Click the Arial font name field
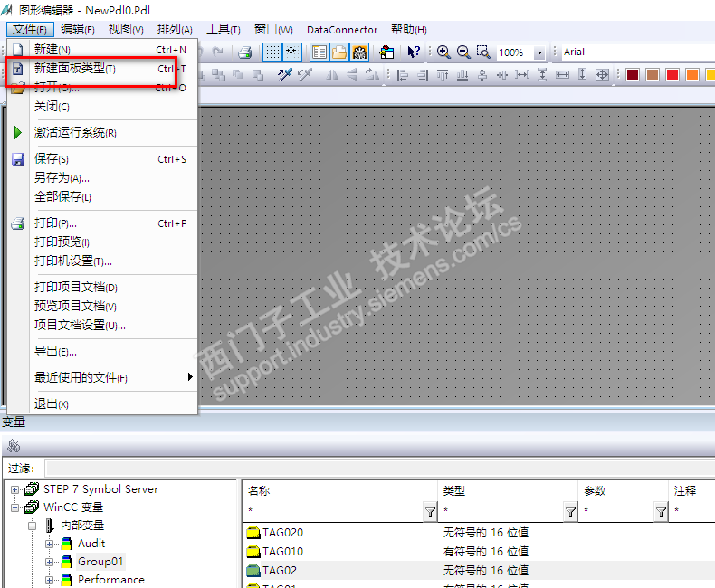The image size is (715, 588). [x=637, y=52]
